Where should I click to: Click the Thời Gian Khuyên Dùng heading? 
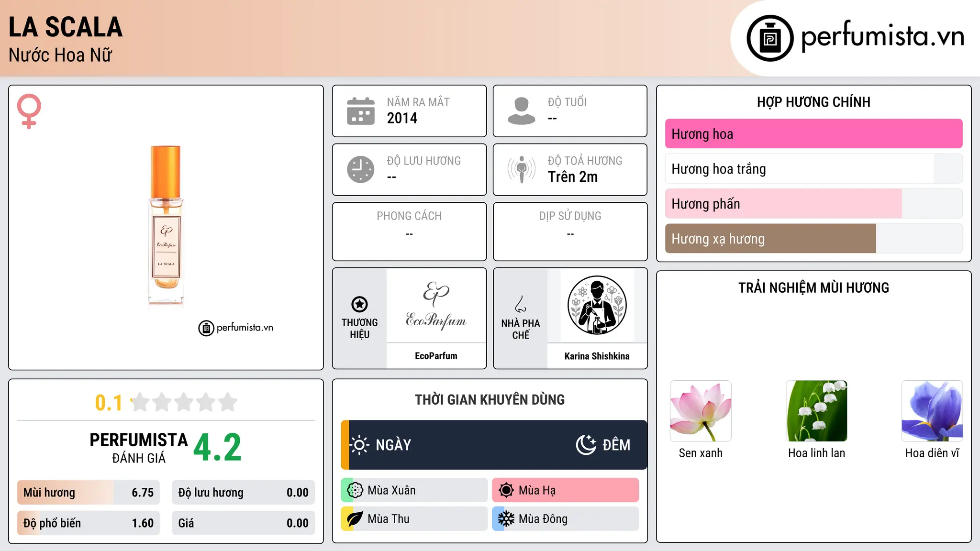point(490,400)
